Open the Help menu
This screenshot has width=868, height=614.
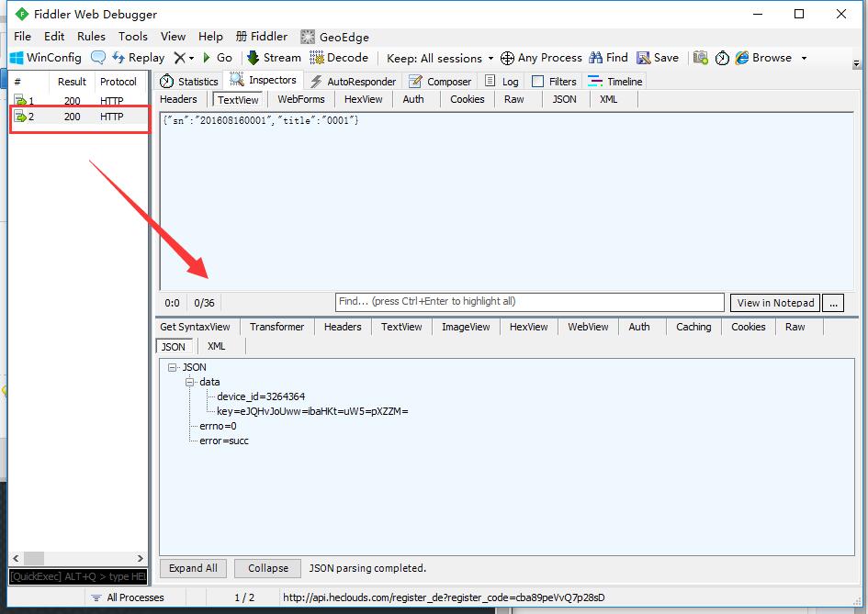click(x=210, y=37)
